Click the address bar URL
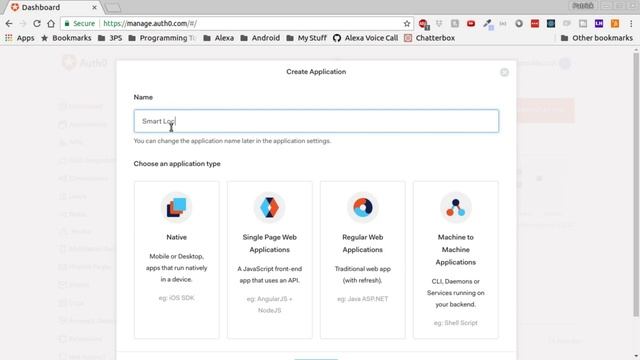The image size is (640, 360). click(x=150, y=24)
